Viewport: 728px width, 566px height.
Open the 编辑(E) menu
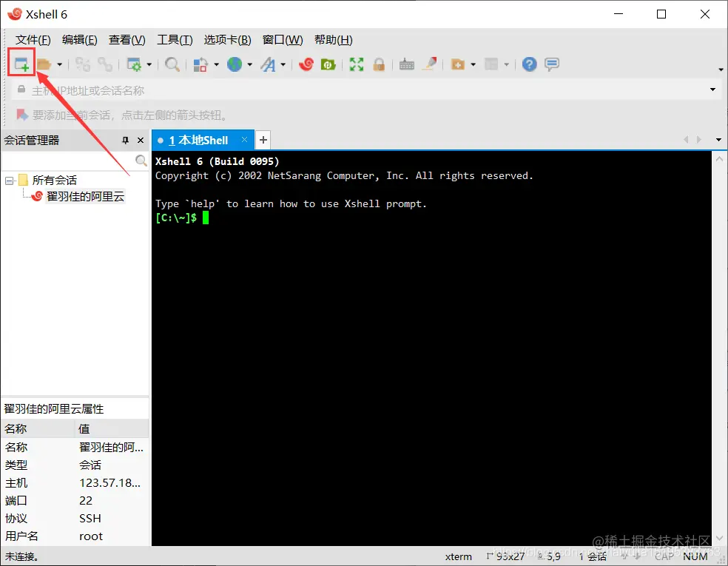(80, 40)
